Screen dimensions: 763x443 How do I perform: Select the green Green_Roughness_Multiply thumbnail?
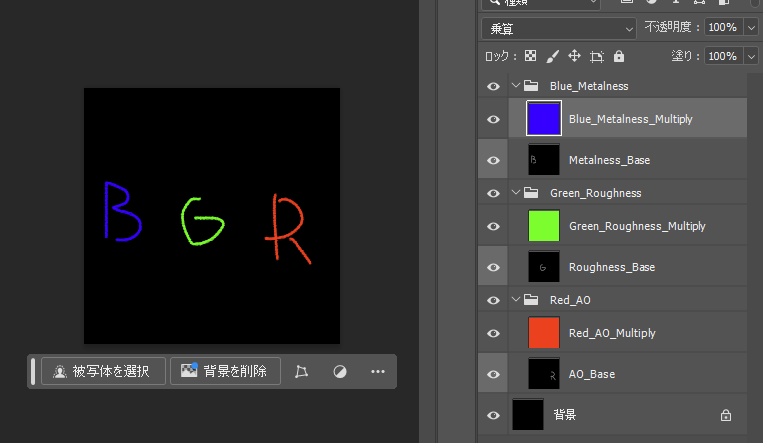(x=544, y=225)
